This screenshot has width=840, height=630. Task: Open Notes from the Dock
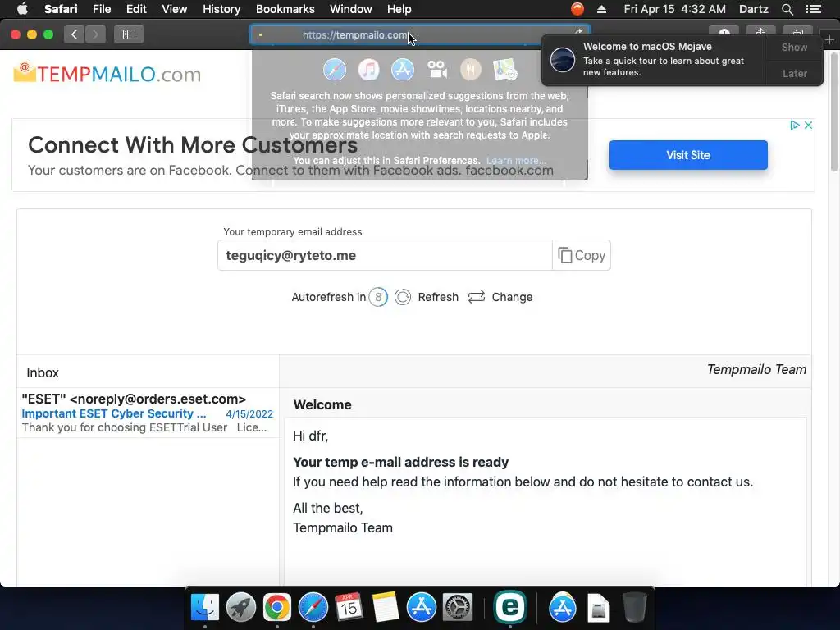386,607
